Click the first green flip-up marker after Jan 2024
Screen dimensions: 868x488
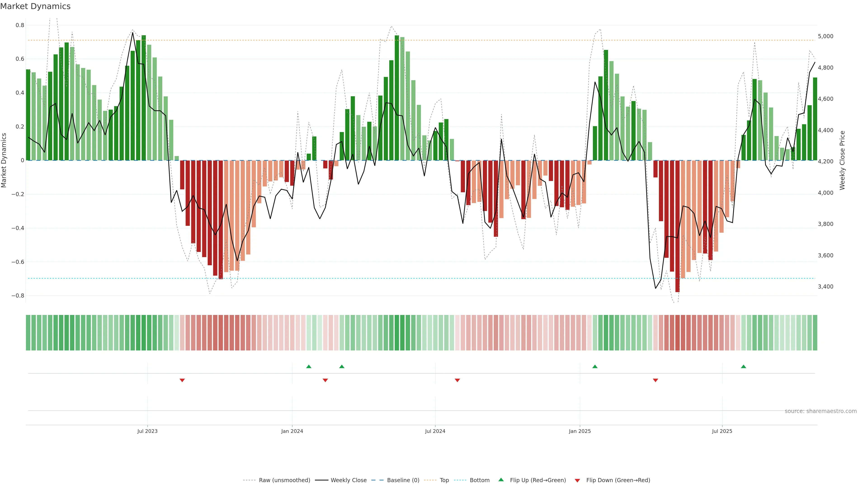click(x=309, y=366)
